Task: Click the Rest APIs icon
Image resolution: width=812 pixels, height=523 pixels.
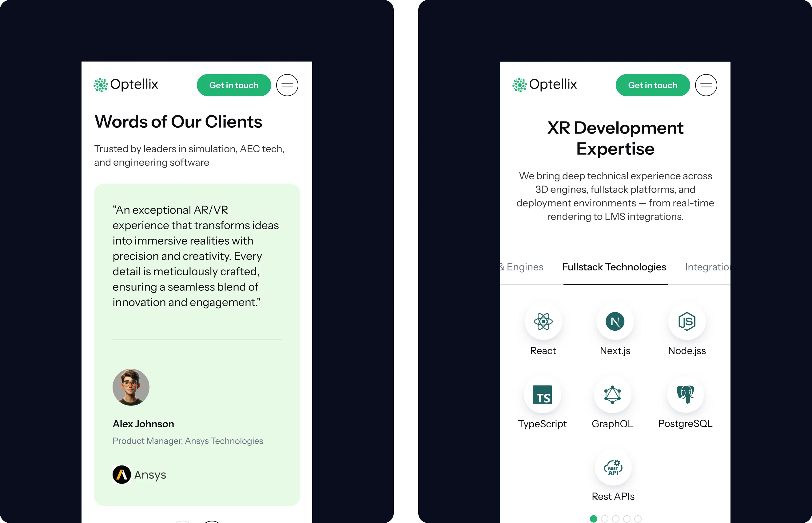Action: [x=613, y=467]
